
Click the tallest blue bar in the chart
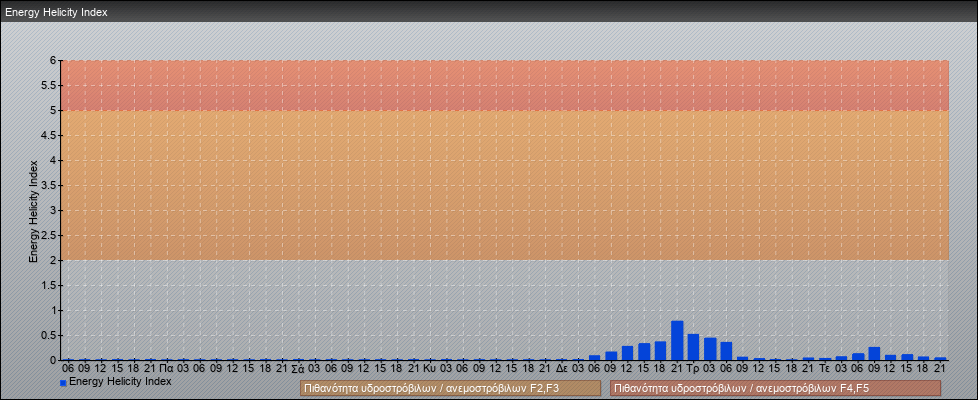[x=677, y=340]
